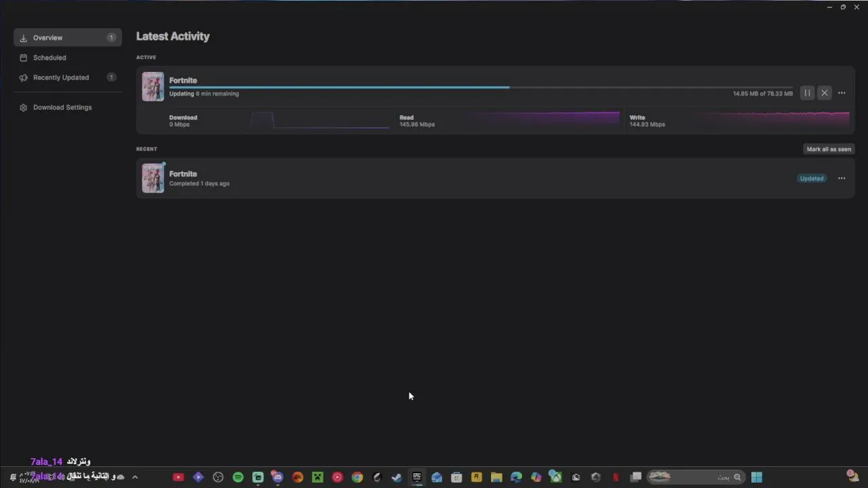Open Spotify from the taskbar
Screen dimensions: 868x488
[x=238, y=477]
